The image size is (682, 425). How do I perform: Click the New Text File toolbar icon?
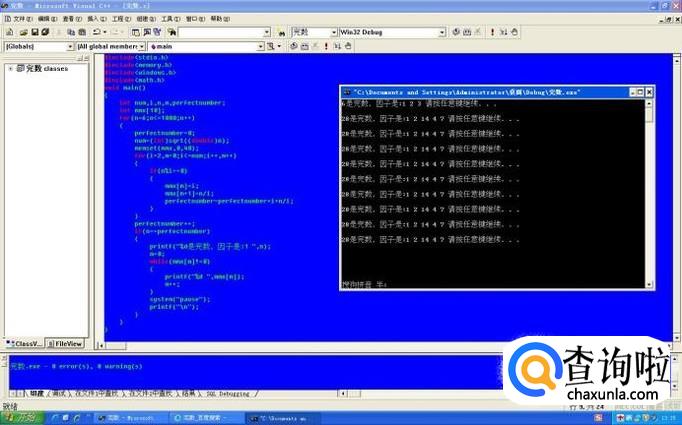(x=10, y=32)
